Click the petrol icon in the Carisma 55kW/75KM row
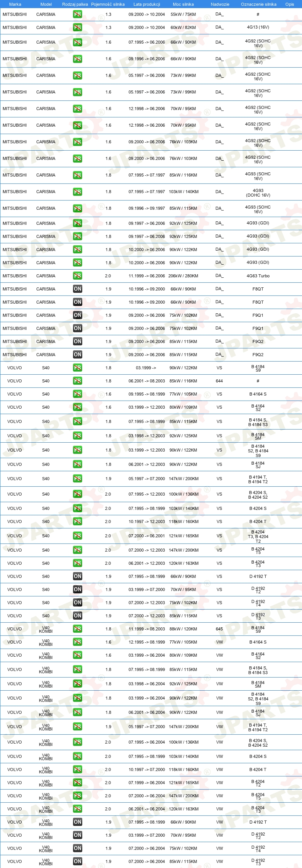The height and width of the screenshot is (868, 302). [77, 14]
